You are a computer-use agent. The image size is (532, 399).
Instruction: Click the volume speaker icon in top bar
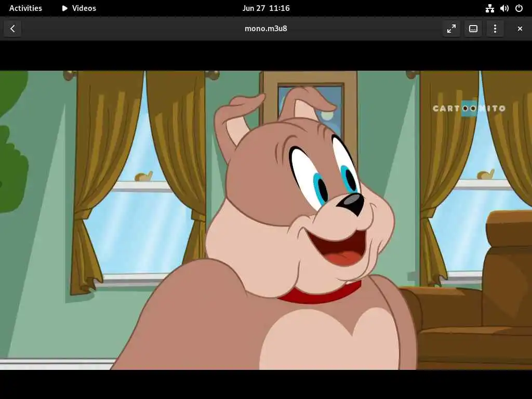click(504, 8)
